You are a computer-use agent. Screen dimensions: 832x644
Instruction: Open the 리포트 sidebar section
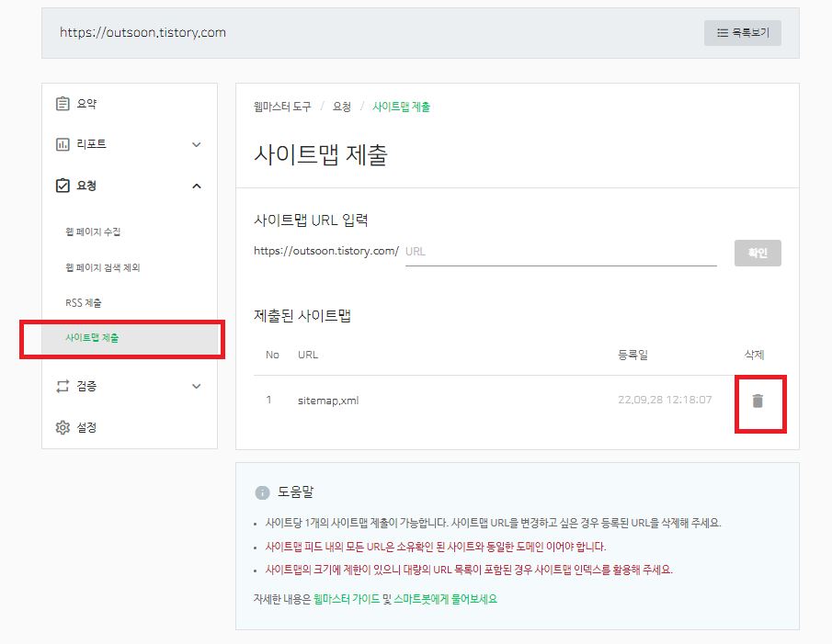click(130, 144)
